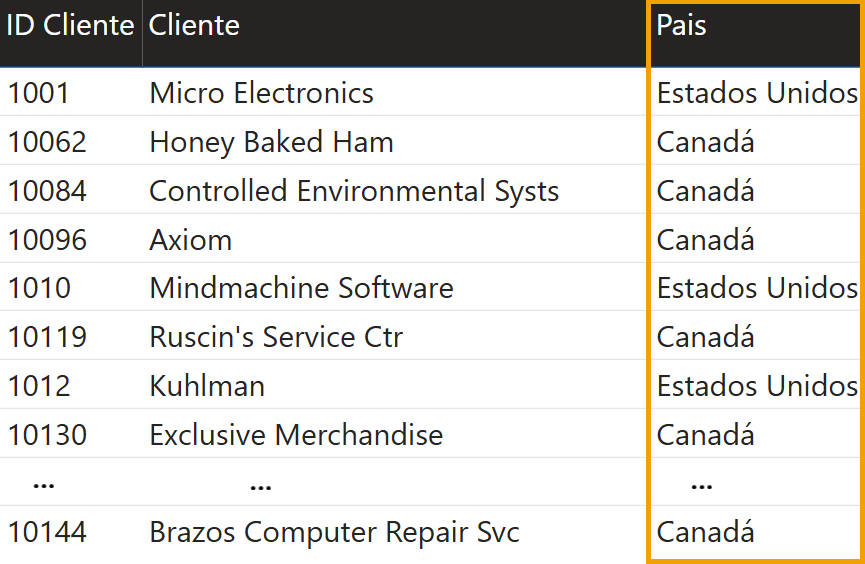Select Canadá in the 10144 row
The width and height of the screenshot is (865, 564).
pos(705,532)
